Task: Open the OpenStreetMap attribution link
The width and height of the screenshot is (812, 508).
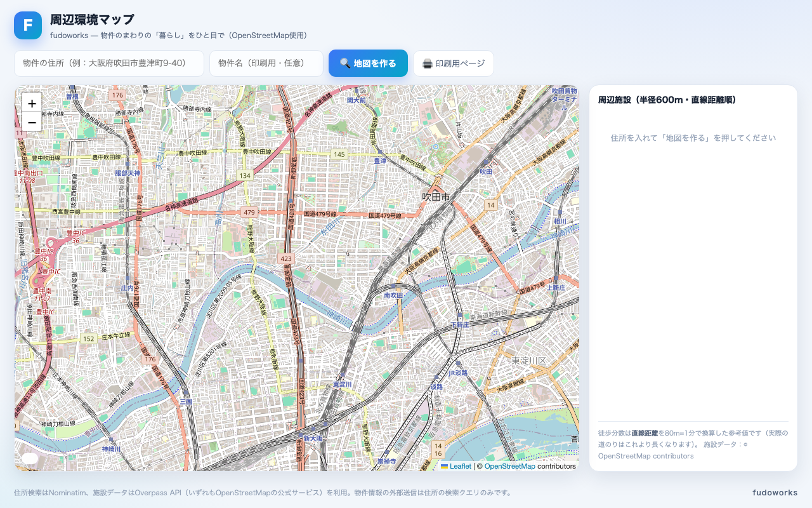Action: [509, 466]
